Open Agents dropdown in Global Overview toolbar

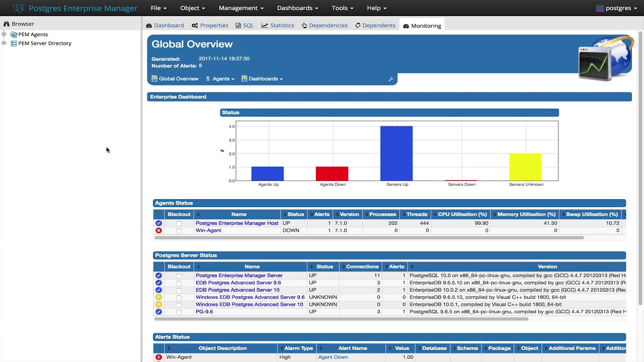pyautogui.click(x=220, y=79)
